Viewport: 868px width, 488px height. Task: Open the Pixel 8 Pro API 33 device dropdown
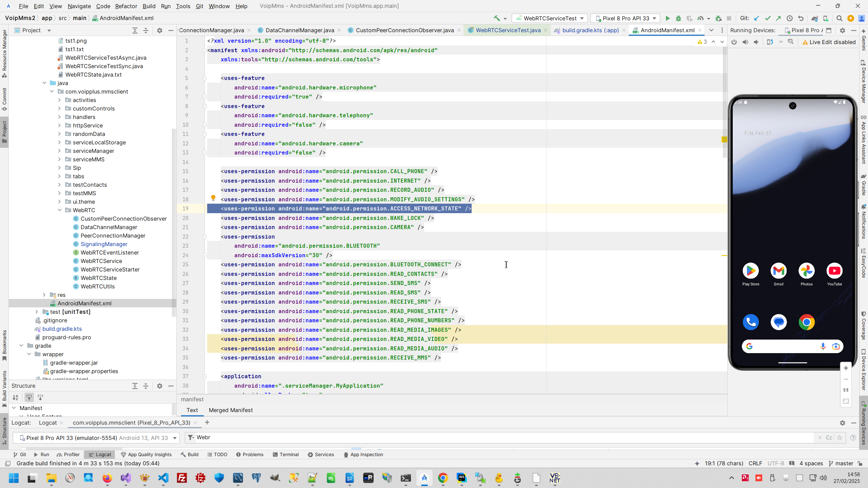pyautogui.click(x=625, y=18)
